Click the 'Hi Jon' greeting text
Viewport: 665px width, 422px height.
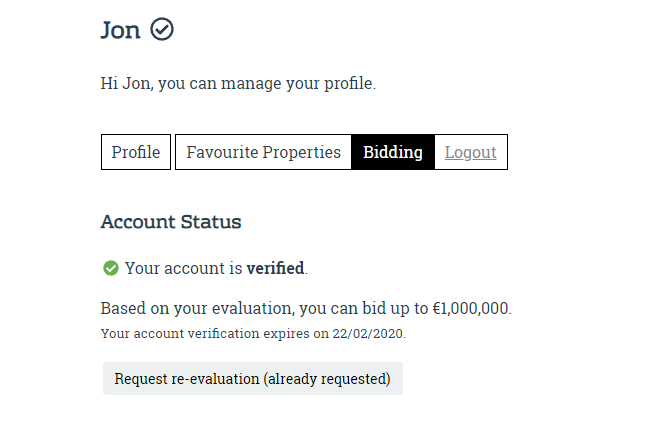(126, 84)
